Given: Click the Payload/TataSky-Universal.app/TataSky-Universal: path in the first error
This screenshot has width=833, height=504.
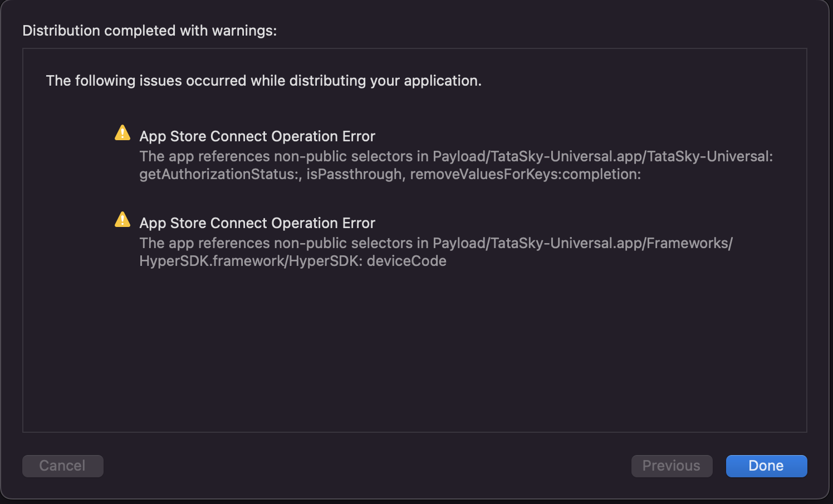Looking at the screenshot, I should [602, 156].
